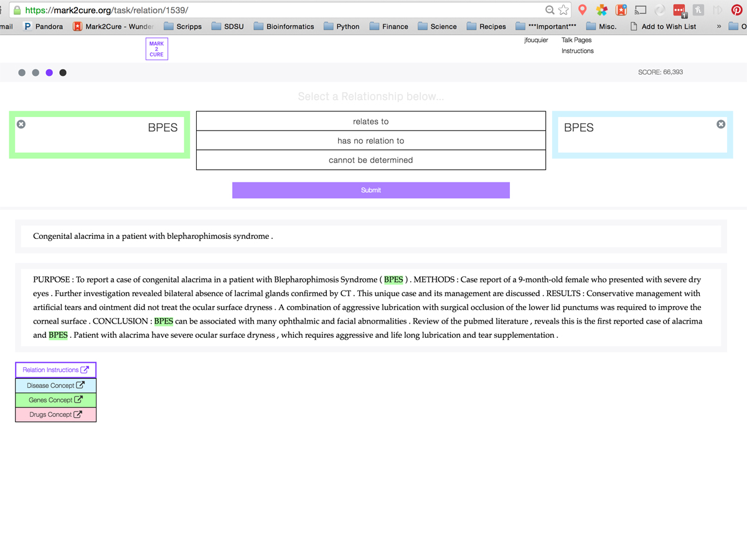Click the Mark2Cure logo
This screenshot has height=560, width=747.
tap(156, 49)
